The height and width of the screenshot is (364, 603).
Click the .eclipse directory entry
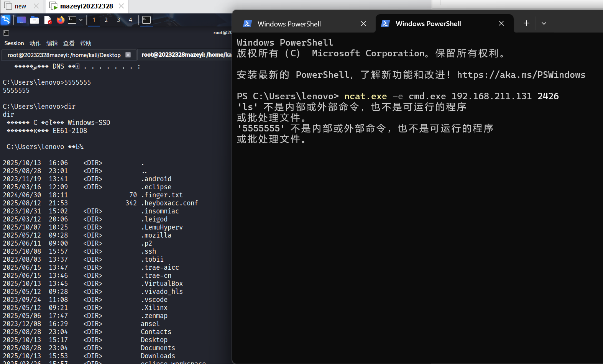(x=156, y=187)
